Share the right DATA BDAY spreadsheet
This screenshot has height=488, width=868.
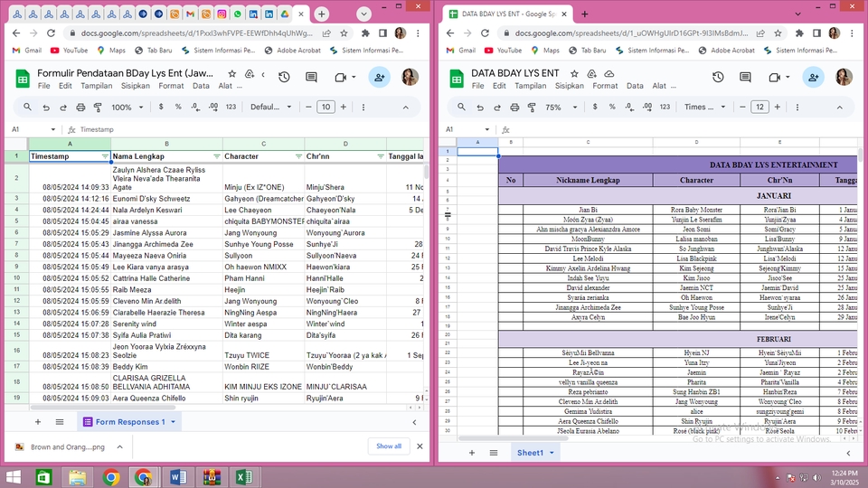813,78
